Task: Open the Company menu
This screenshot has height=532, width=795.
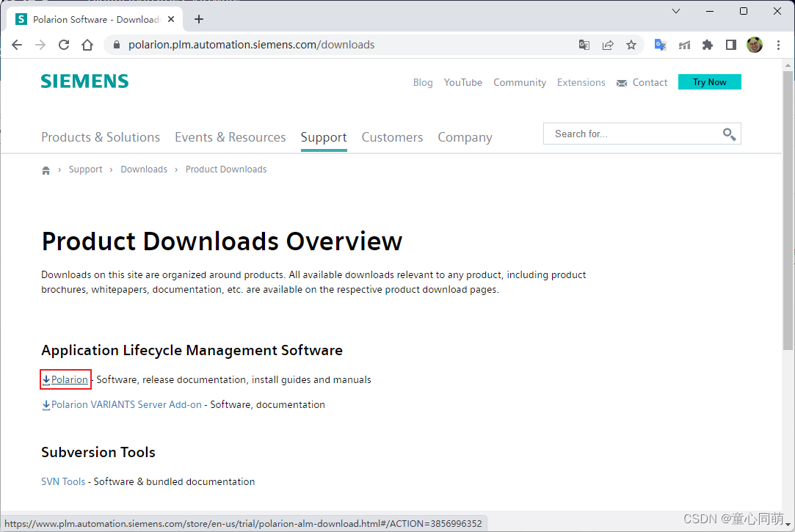Action: click(x=465, y=137)
